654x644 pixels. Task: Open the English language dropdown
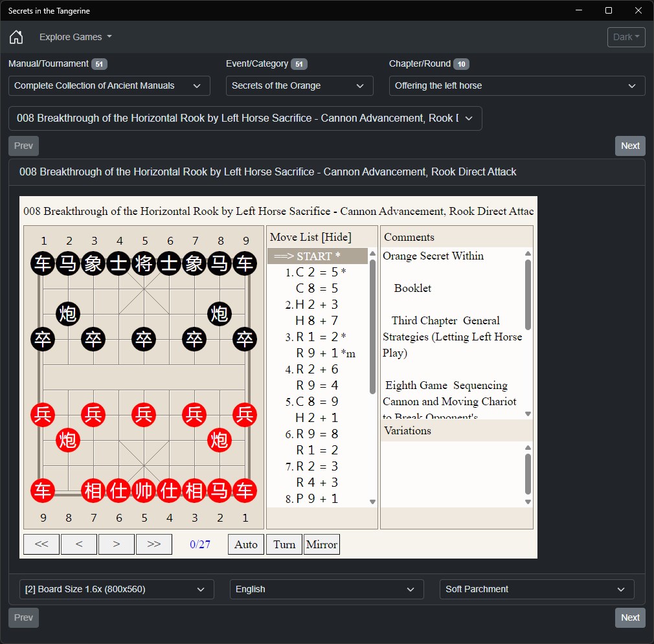[326, 590]
